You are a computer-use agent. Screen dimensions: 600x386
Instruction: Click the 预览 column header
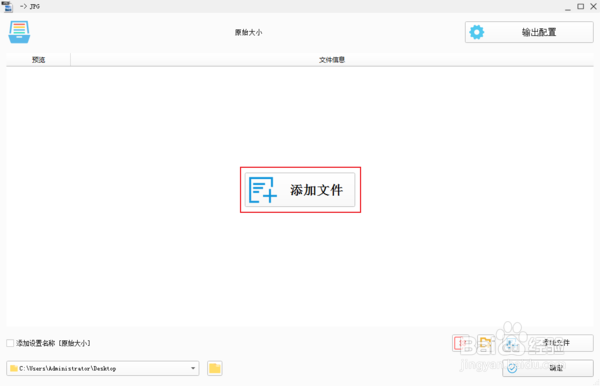(38, 60)
